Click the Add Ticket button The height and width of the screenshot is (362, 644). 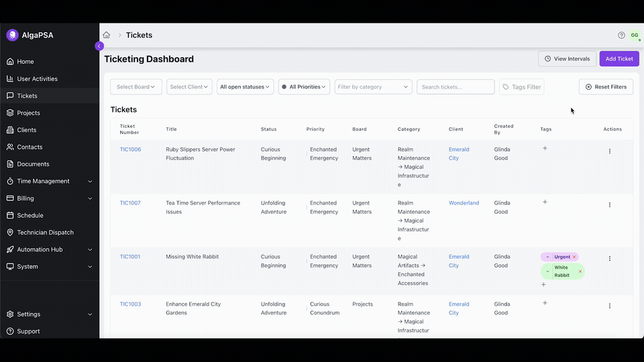click(x=619, y=59)
